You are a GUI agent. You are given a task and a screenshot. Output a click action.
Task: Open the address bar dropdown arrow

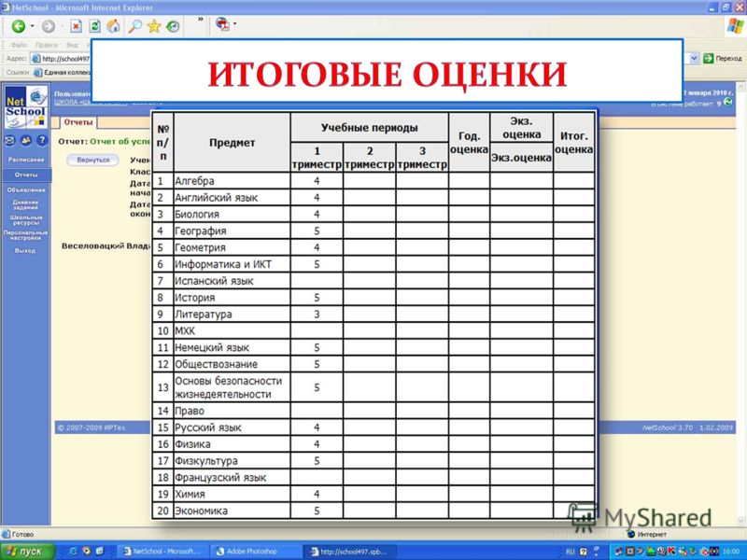click(x=694, y=59)
